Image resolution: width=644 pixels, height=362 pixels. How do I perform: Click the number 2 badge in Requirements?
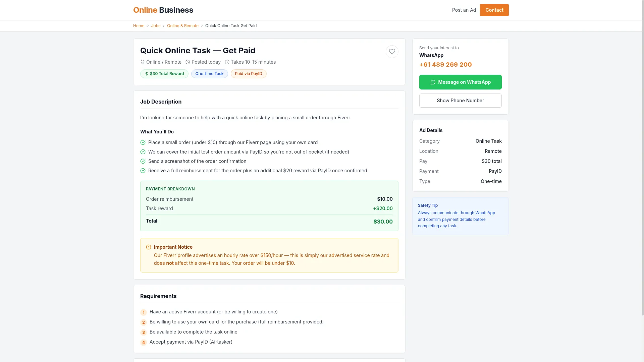(x=144, y=322)
